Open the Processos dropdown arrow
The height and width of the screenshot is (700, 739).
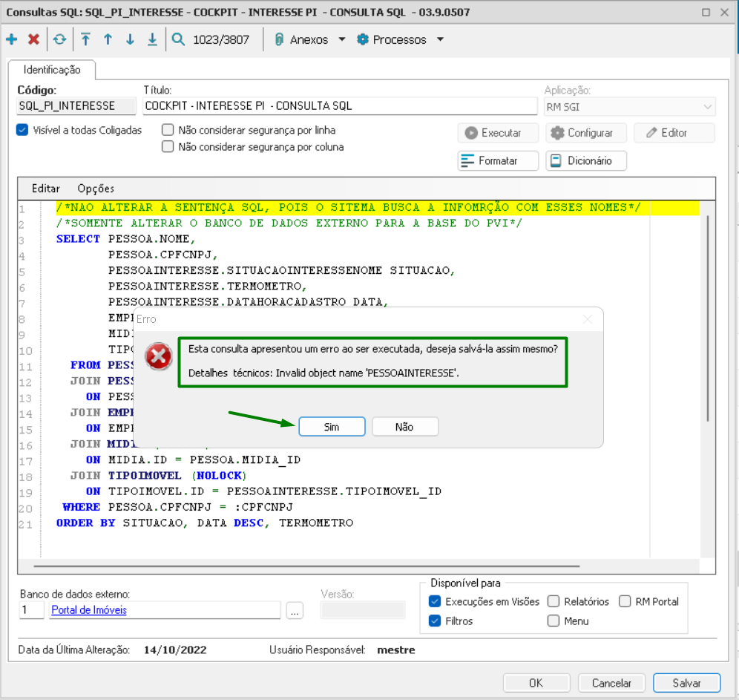pyautogui.click(x=440, y=39)
